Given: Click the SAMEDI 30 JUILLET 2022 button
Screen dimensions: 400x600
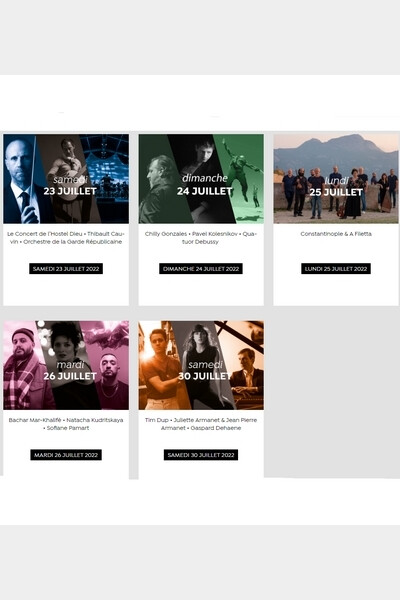Looking at the screenshot, I should click(201, 455).
